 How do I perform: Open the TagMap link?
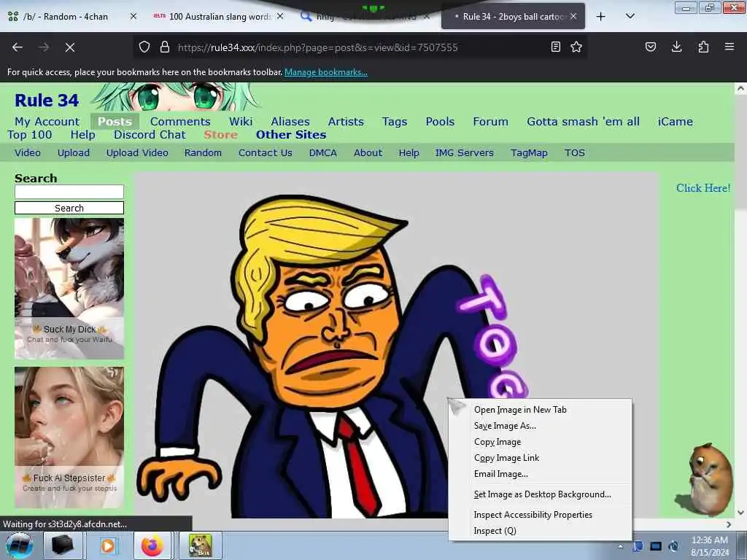point(529,153)
